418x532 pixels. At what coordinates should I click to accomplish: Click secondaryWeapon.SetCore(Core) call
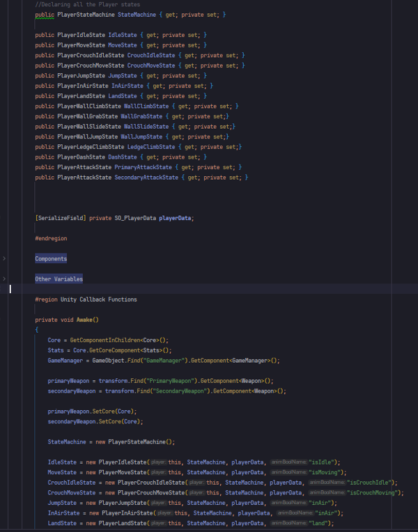(x=95, y=422)
